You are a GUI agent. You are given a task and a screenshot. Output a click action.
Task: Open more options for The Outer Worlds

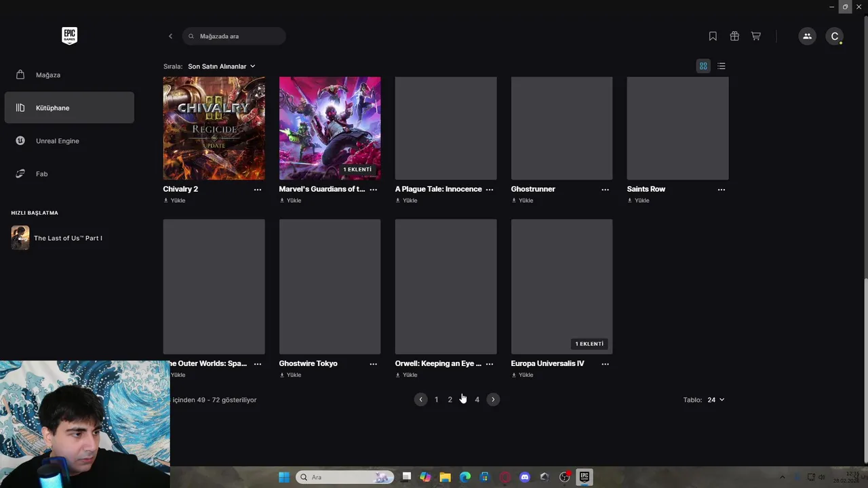(258, 364)
